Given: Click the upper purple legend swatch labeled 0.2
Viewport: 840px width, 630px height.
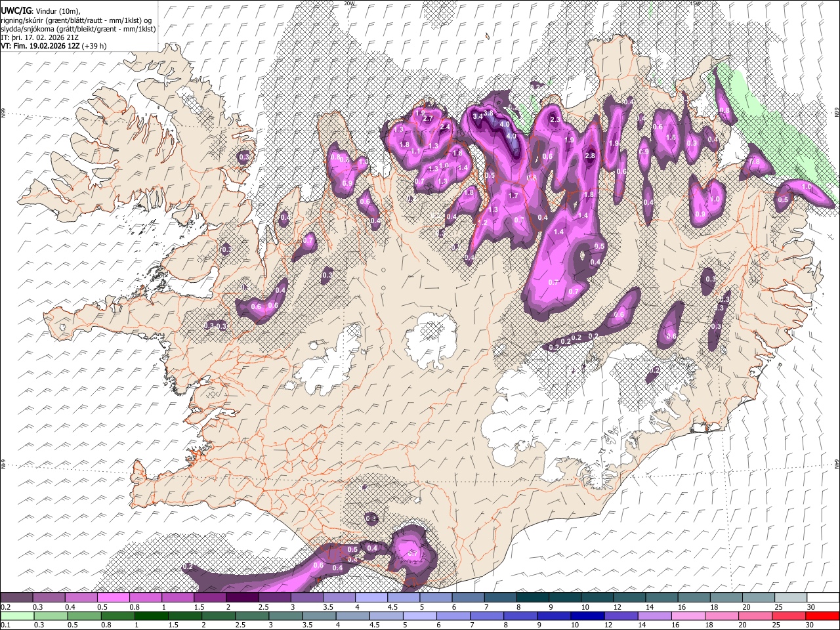Looking at the screenshot, I should click(x=16, y=598).
